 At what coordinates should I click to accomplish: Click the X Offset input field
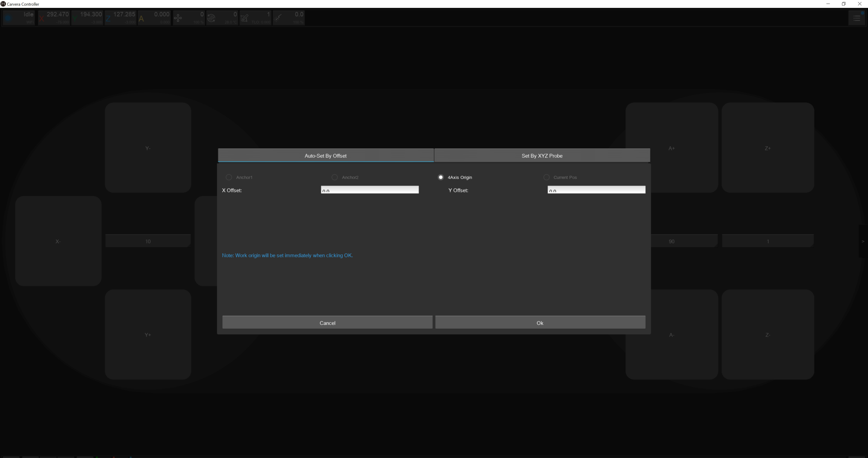click(x=370, y=190)
